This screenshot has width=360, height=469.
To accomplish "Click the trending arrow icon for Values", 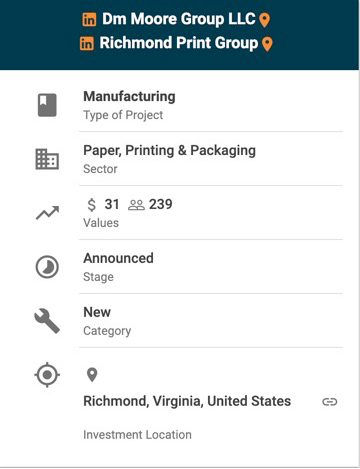I will [x=47, y=213].
